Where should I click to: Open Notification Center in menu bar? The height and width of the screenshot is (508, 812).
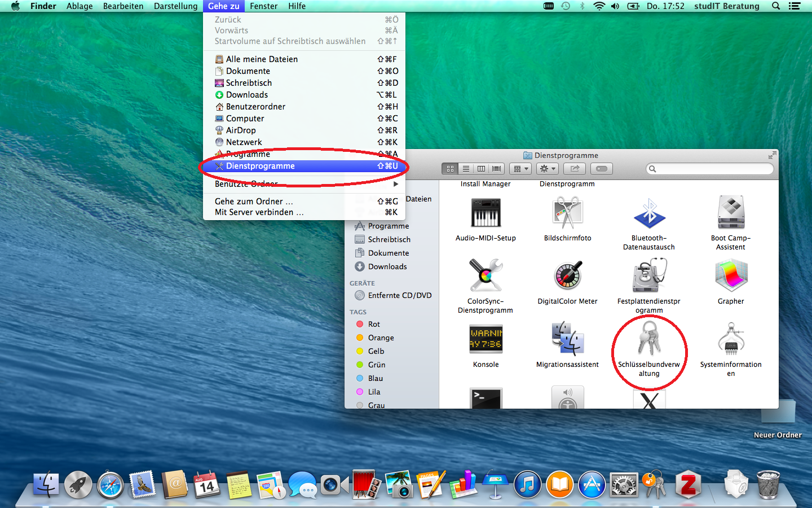[x=795, y=6]
